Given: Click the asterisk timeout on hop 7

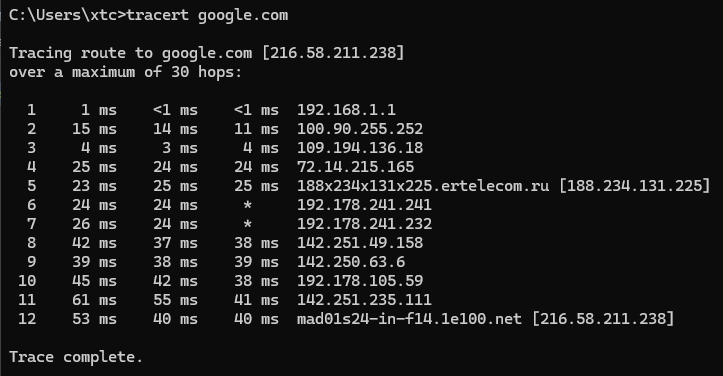Looking at the screenshot, I should coord(248,224).
